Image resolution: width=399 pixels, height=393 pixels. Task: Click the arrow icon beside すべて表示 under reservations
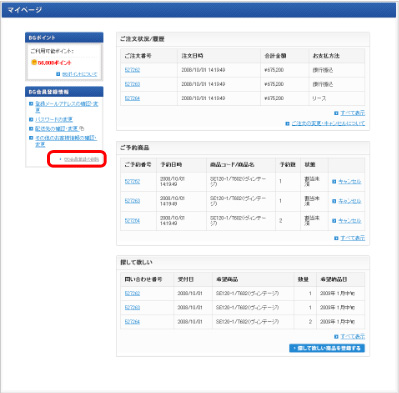pyautogui.click(x=336, y=238)
